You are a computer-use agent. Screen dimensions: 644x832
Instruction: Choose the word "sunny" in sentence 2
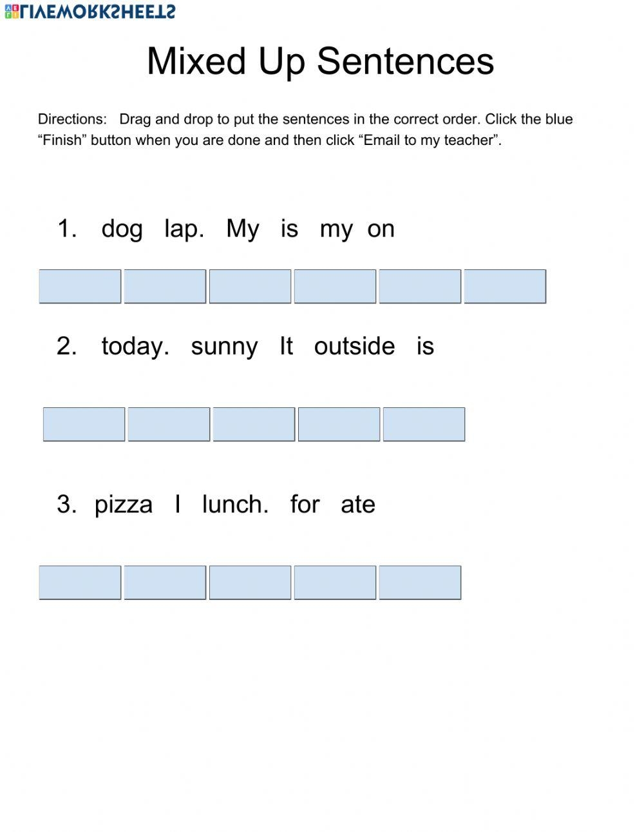point(224,346)
